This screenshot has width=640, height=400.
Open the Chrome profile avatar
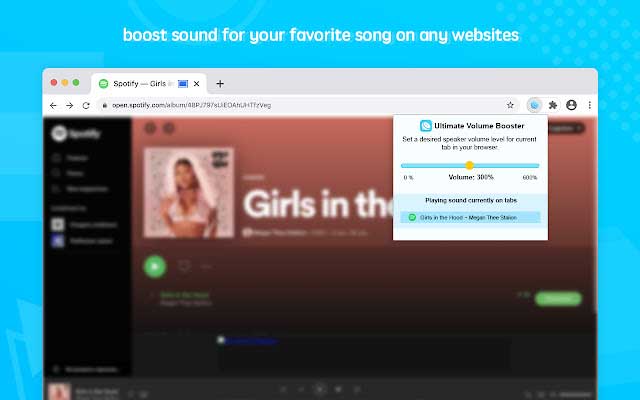pyautogui.click(x=571, y=105)
